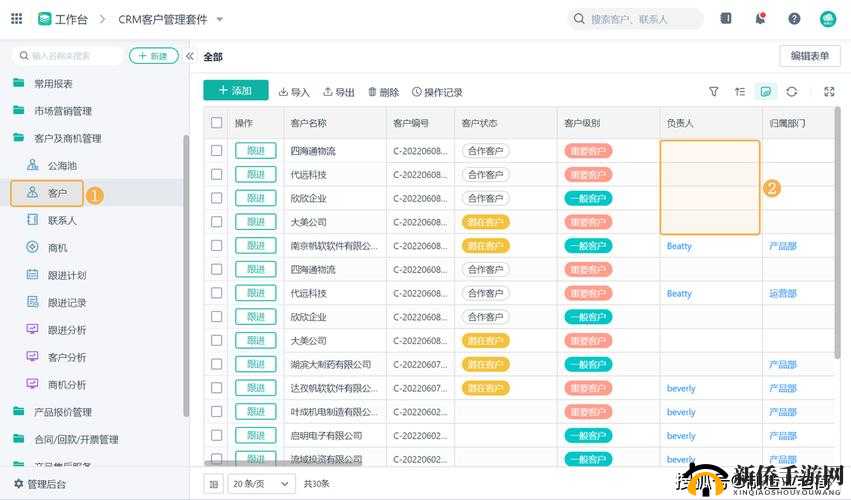This screenshot has width=851, height=500.
Task: Click the 客户名称 column header
Action: (308, 123)
